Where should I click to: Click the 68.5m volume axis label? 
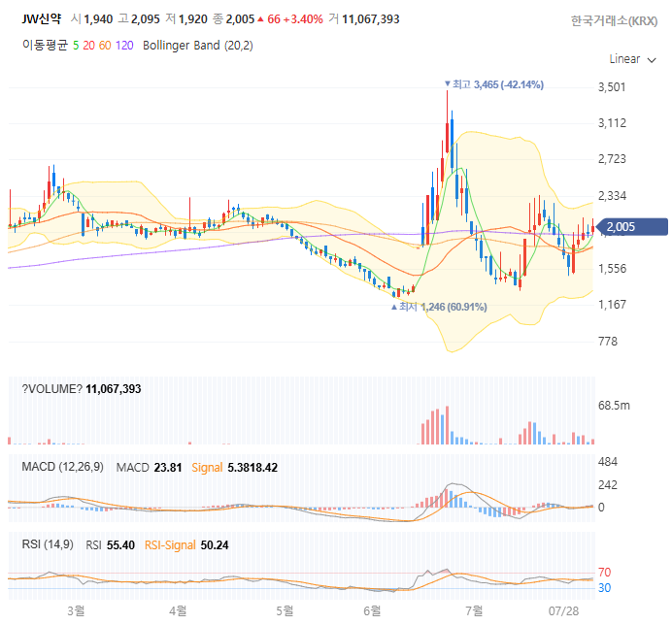pyautogui.click(x=614, y=406)
